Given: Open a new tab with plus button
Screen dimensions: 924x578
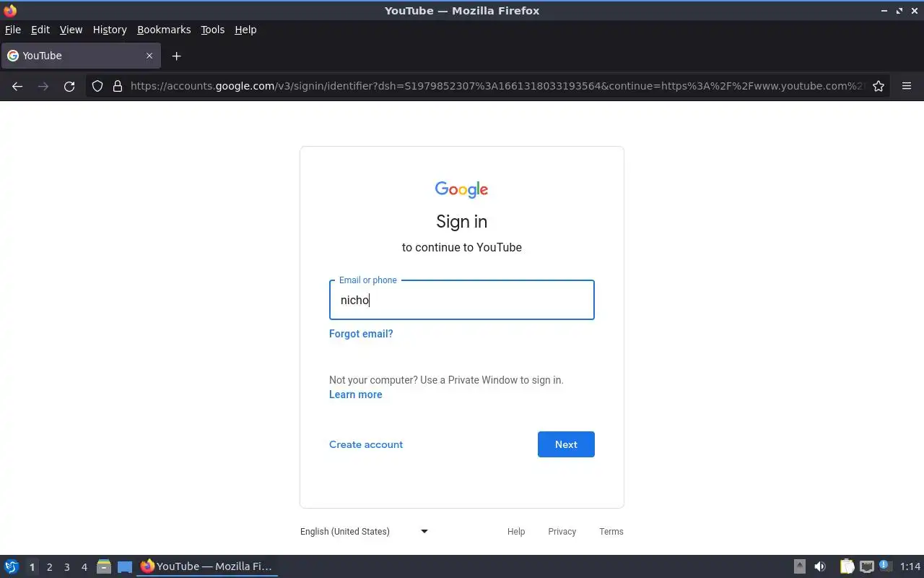Looking at the screenshot, I should tap(176, 56).
